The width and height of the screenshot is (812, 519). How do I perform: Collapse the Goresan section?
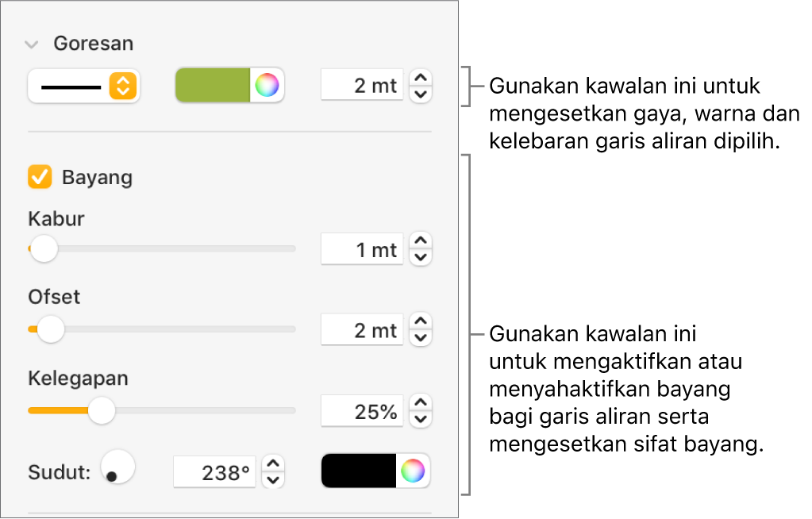click(x=32, y=44)
